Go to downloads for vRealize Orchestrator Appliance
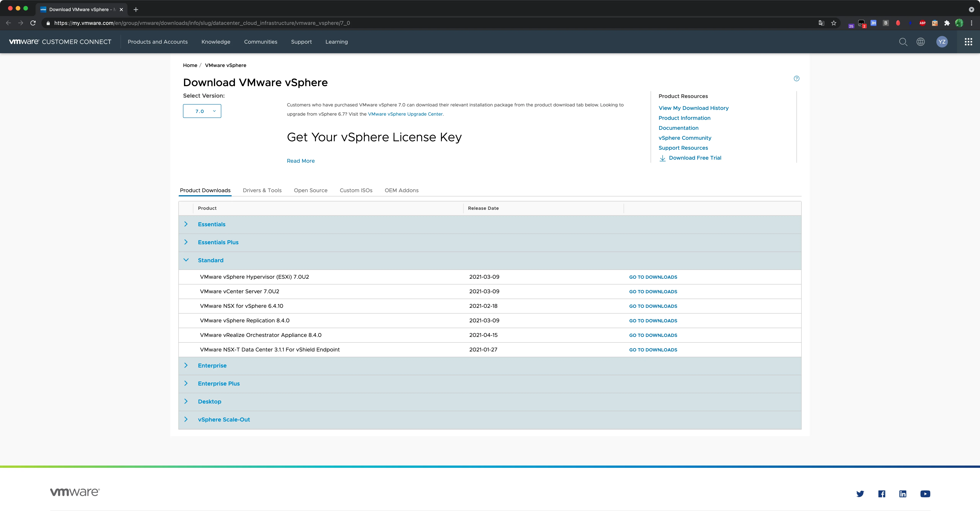This screenshot has height=513, width=980. click(653, 335)
